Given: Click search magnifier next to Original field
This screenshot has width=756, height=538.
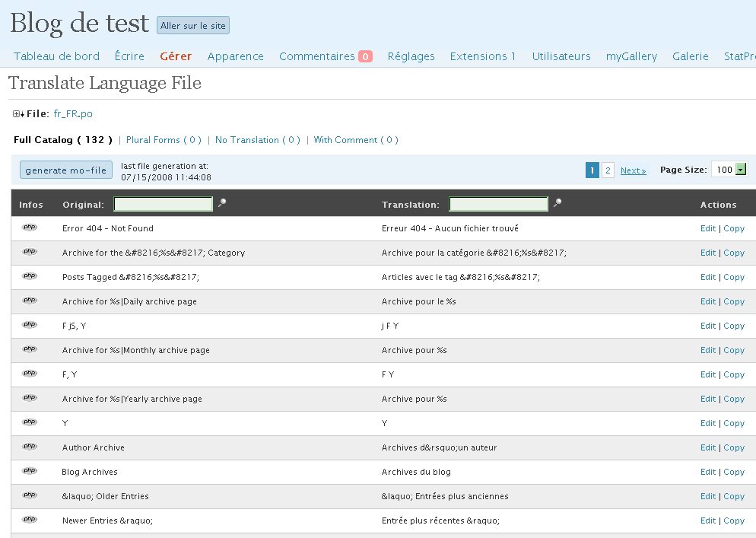Looking at the screenshot, I should click(x=222, y=203).
